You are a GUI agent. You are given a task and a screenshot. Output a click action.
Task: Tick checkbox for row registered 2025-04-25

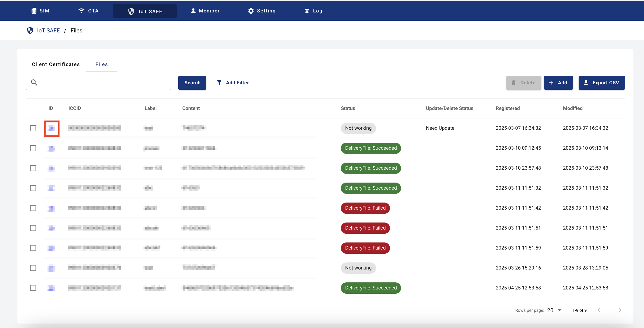click(x=33, y=288)
